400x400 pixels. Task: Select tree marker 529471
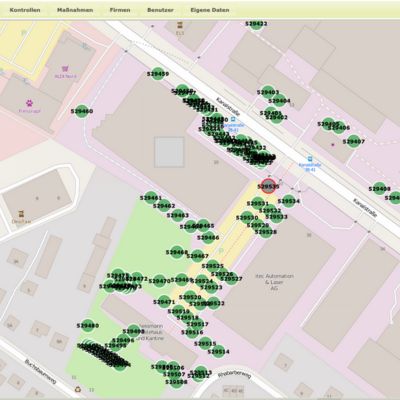click(164, 302)
